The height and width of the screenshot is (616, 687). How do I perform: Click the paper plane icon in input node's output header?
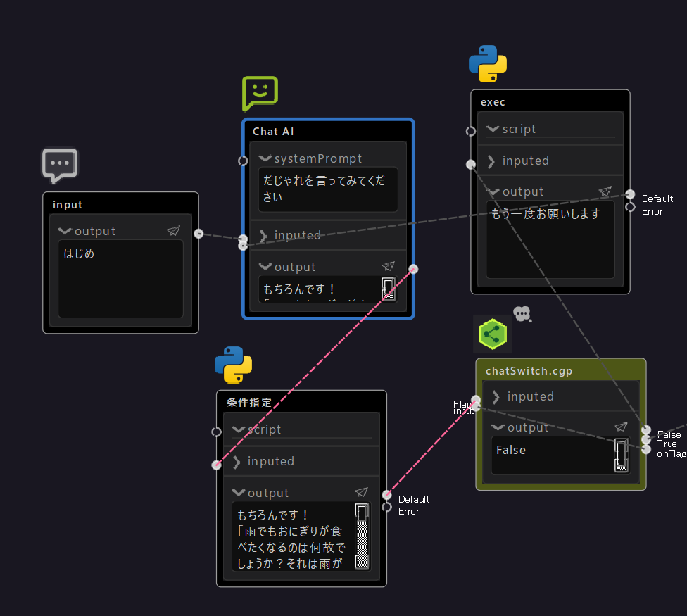[x=173, y=230]
